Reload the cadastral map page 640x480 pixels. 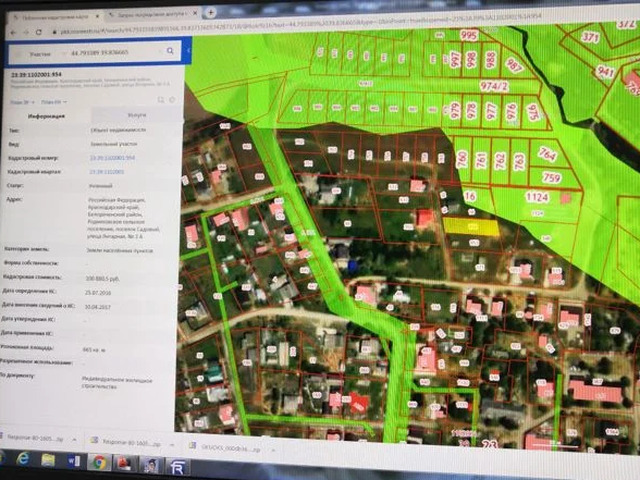(39, 32)
